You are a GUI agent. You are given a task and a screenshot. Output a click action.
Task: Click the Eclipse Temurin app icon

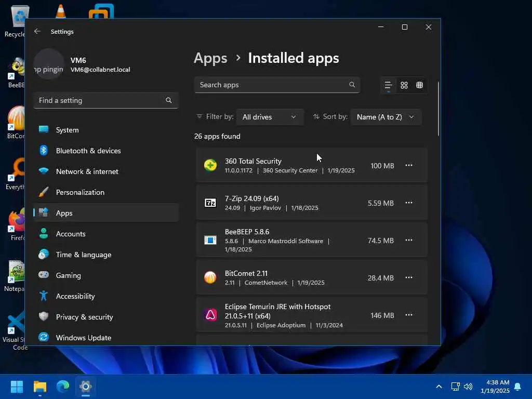[210, 315]
